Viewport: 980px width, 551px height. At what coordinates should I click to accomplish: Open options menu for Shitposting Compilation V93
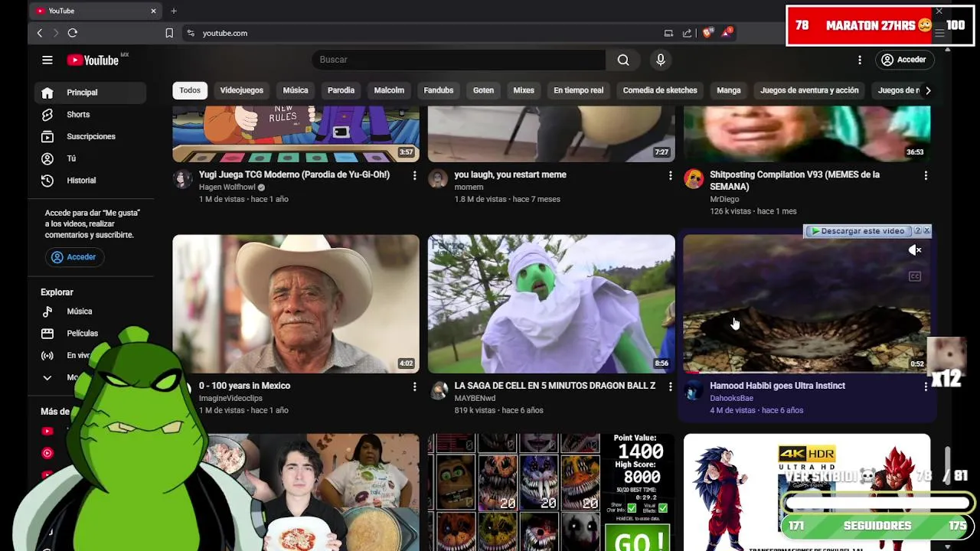[926, 176]
